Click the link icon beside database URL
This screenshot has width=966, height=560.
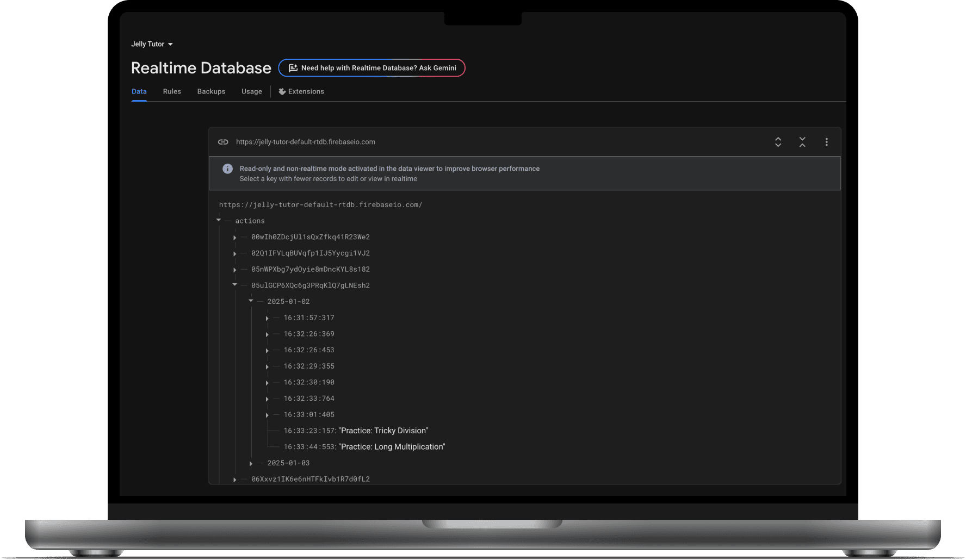click(223, 142)
